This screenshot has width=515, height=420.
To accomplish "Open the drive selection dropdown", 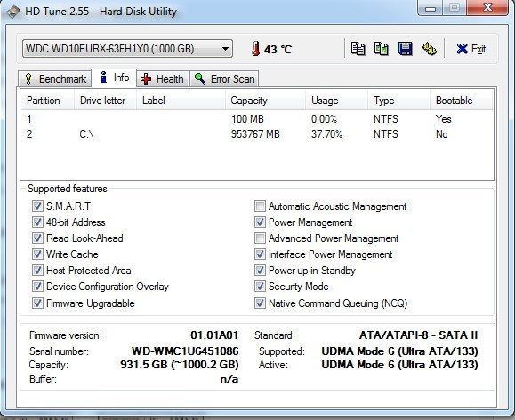I will click(x=127, y=49).
